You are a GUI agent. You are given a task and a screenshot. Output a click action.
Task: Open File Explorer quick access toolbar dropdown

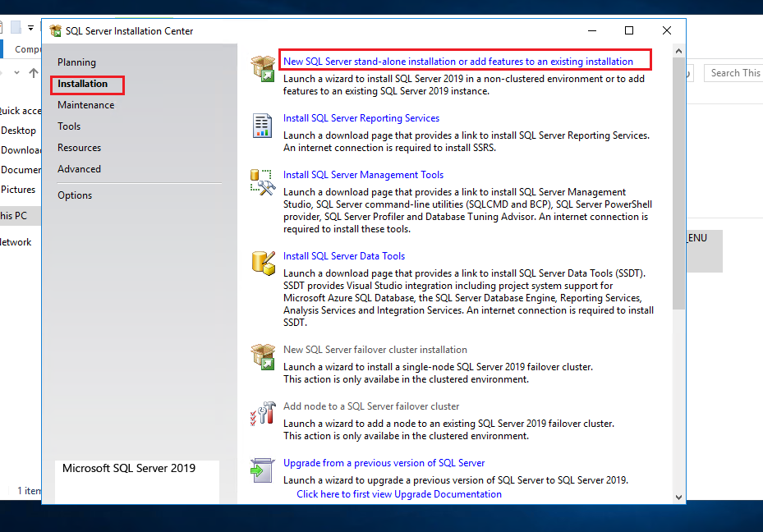[30, 28]
